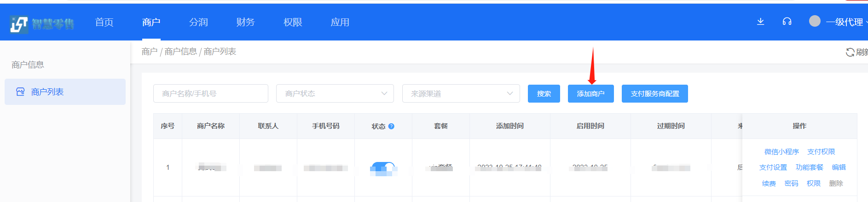The width and height of the screenshot is (868, 202).
Task: Go to 首页 in top navigation
Action: point(104,22)
